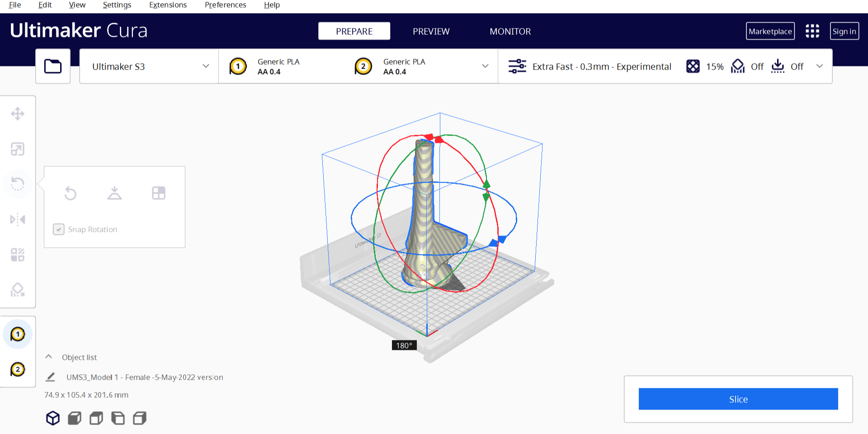868x434 pixels.
Task: Select extruder 2 button in sidebar
Action: [18, 369]
